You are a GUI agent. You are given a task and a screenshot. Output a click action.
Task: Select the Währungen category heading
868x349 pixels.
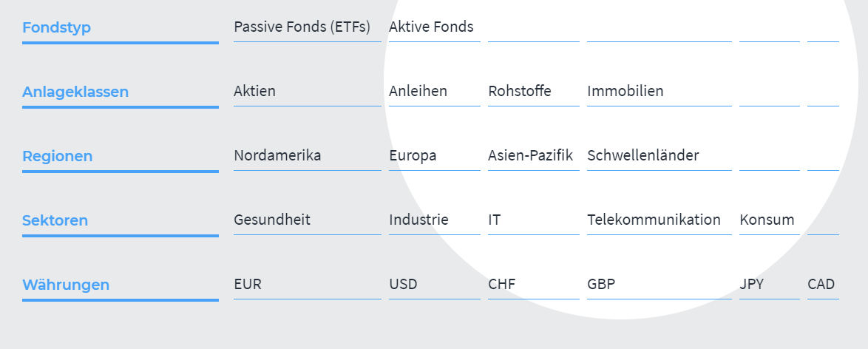click(x=66, y=285)
